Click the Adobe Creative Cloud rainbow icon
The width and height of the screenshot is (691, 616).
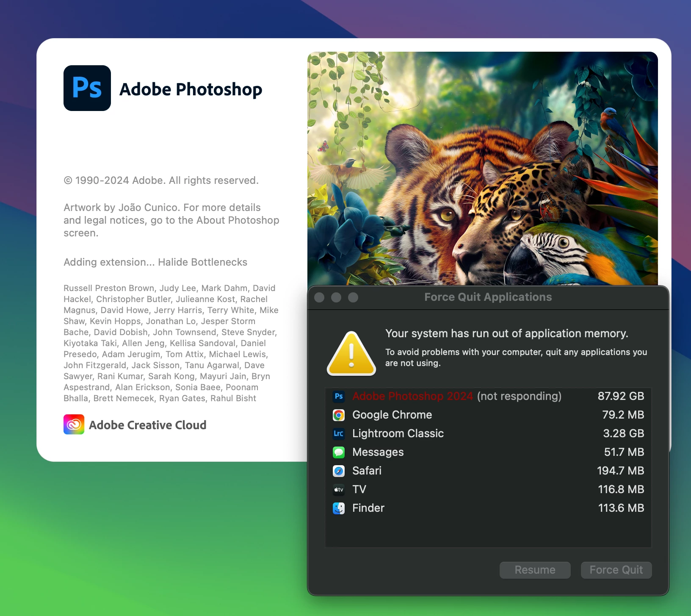(74, 425)
